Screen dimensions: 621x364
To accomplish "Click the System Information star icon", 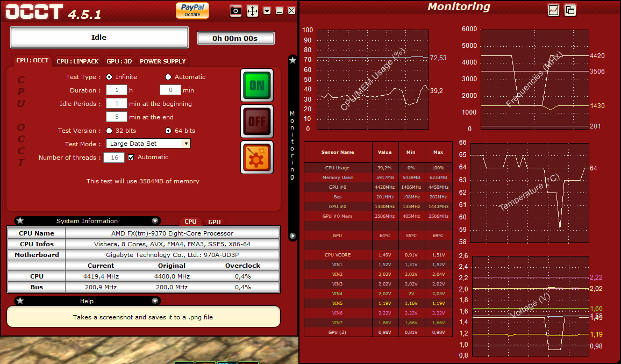I will tap(20, 220).
